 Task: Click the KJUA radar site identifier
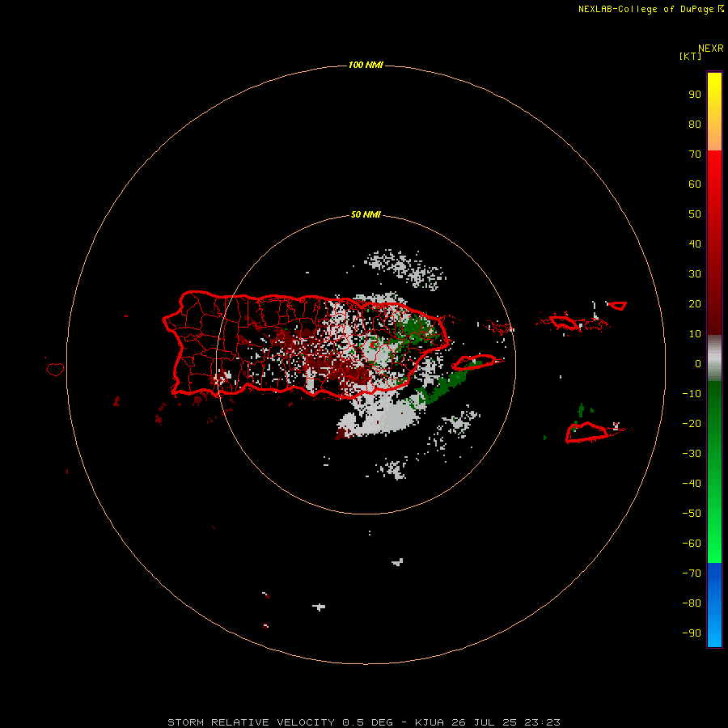point(430,722)
